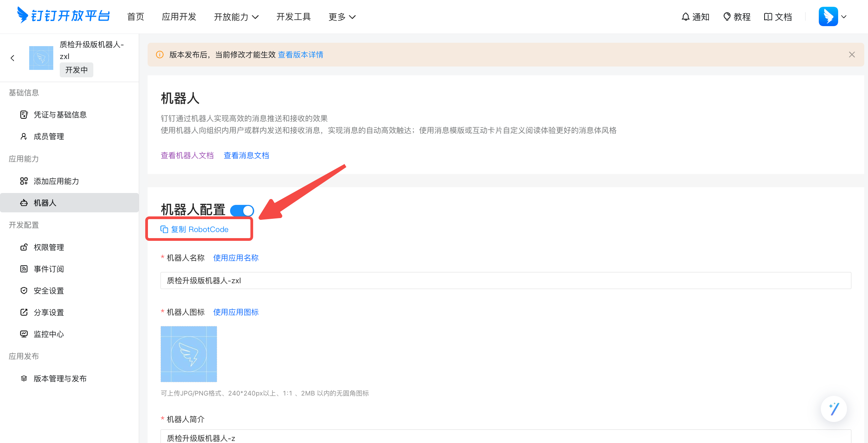Image resolution: width=868 pixels, height=443 pixels.
Task: Go back with the left arrow icon
Action: (x=13, y=58)
